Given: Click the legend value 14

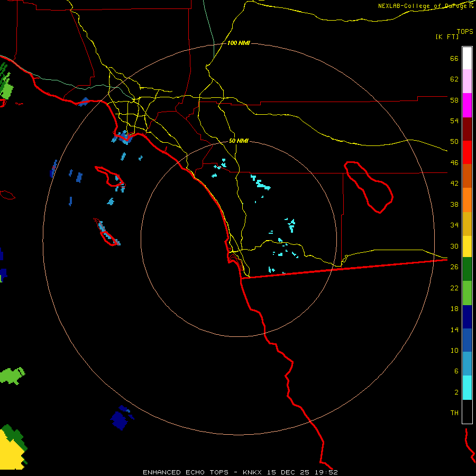Looking at the screenshot, I should 454,329.
